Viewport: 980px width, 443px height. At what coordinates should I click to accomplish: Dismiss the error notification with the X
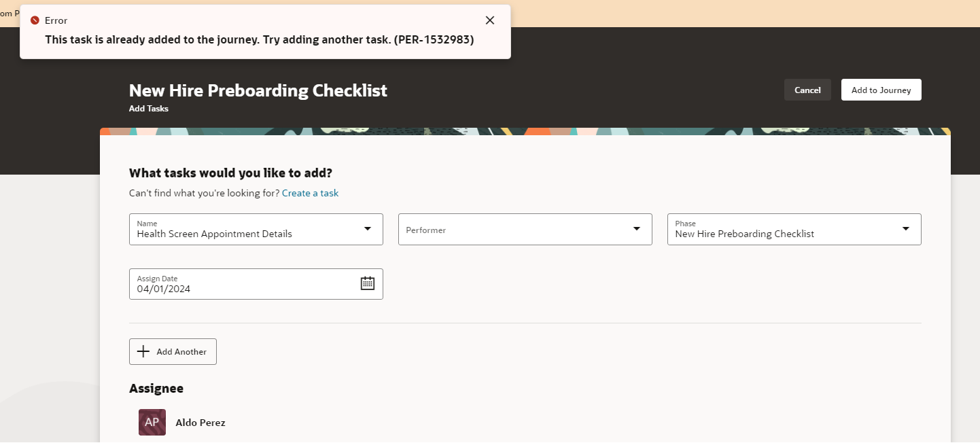coord(489,20)
